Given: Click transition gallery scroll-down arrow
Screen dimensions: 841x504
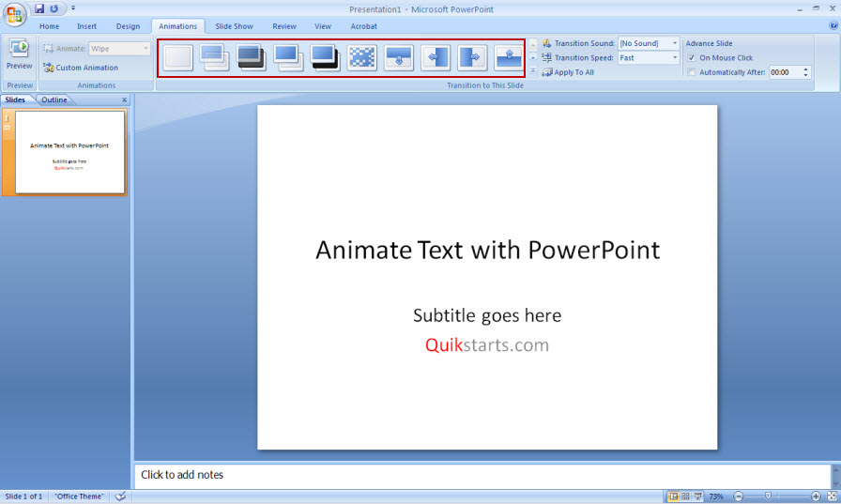Looking at the screenshot, I should coord(532,57).
